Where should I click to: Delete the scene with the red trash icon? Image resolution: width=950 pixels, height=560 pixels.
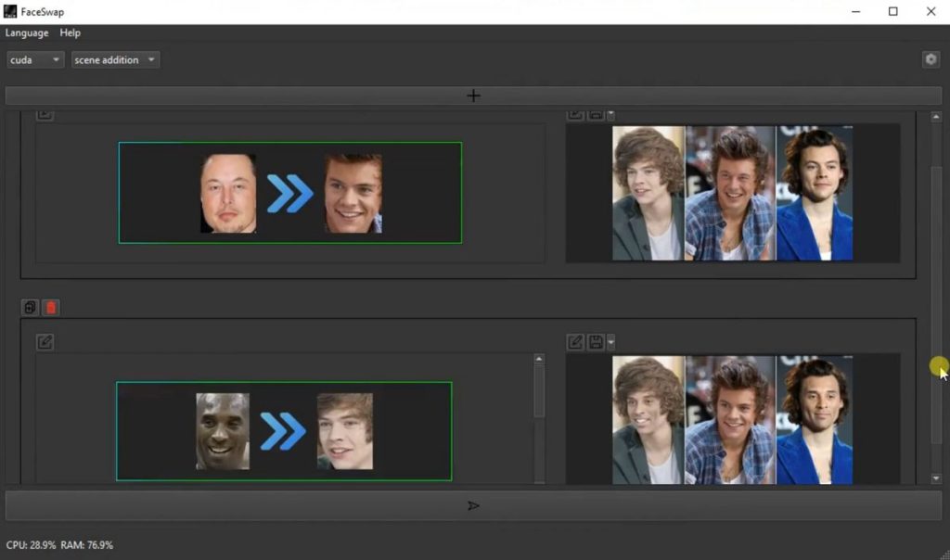point(51,307)
